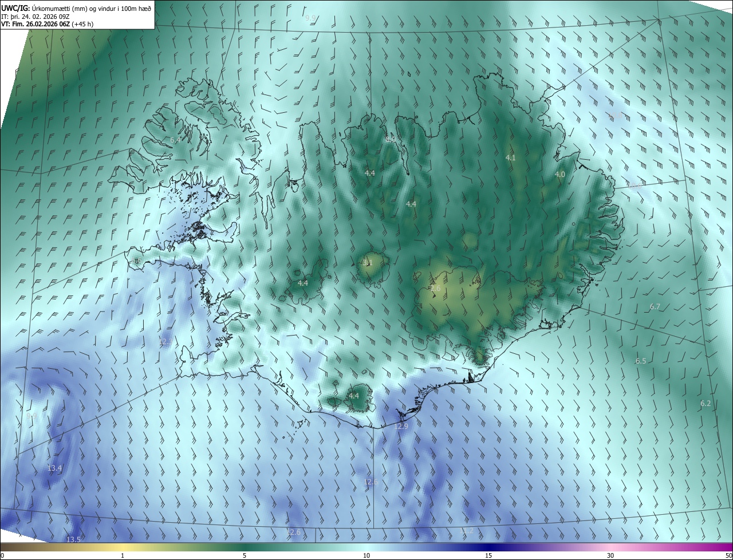Click the 4.1 value label
Image resolution: width=733 pixels, height=560 pixels.
click(x=510, y=157)
